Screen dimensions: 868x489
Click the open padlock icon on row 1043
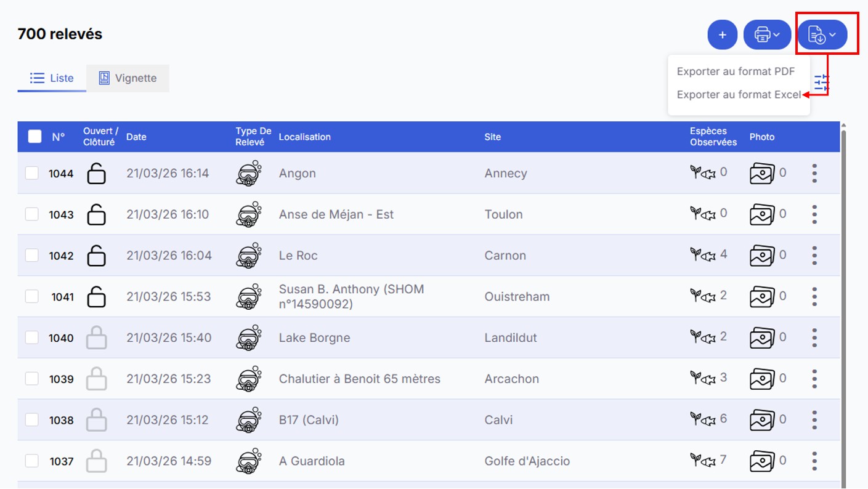pyautogui.click(x=96, y=214)
